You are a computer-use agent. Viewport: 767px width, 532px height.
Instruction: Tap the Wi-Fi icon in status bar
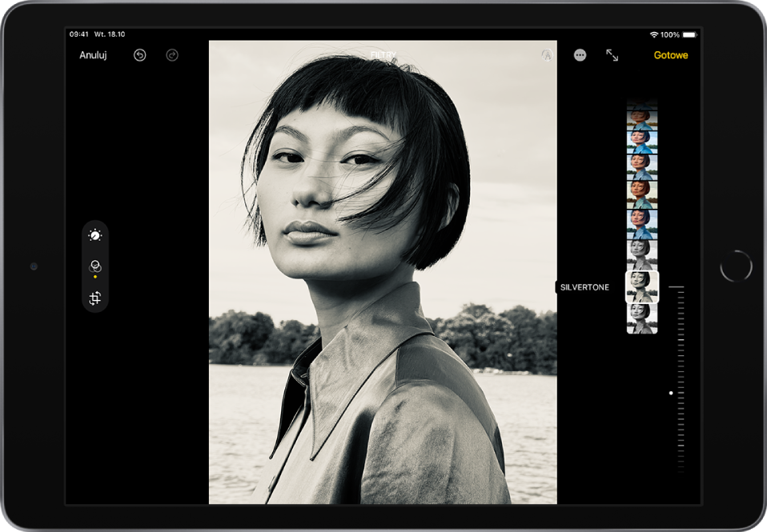pyautogui.click(x=654, y=35)
